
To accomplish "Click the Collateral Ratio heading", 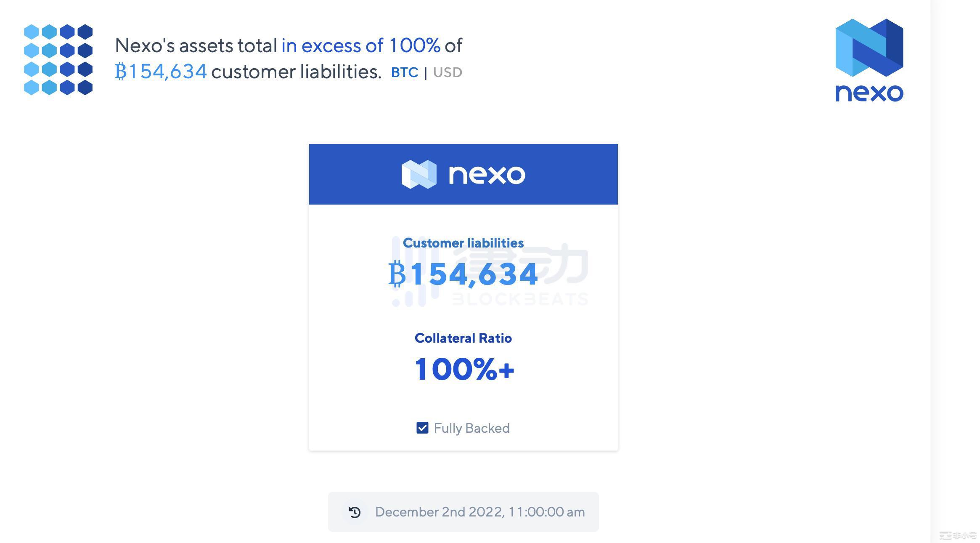I will pos(463,338).
